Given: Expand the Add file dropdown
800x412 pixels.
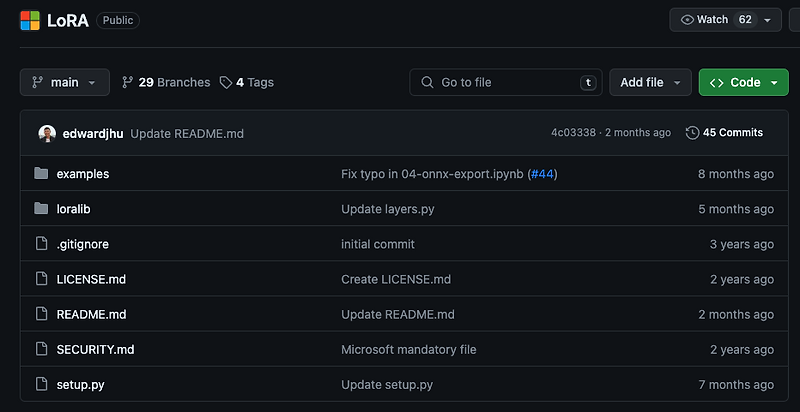Looking at the screenshot, I should [651, 82].
